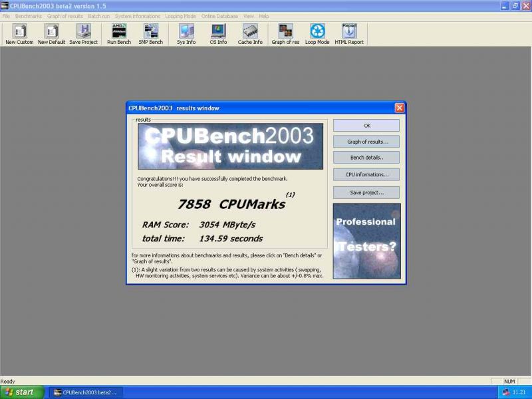This screenshot has height=399, width=532.
Task: Activate Loop Mode toolbar icon
Action: [317, 34]
